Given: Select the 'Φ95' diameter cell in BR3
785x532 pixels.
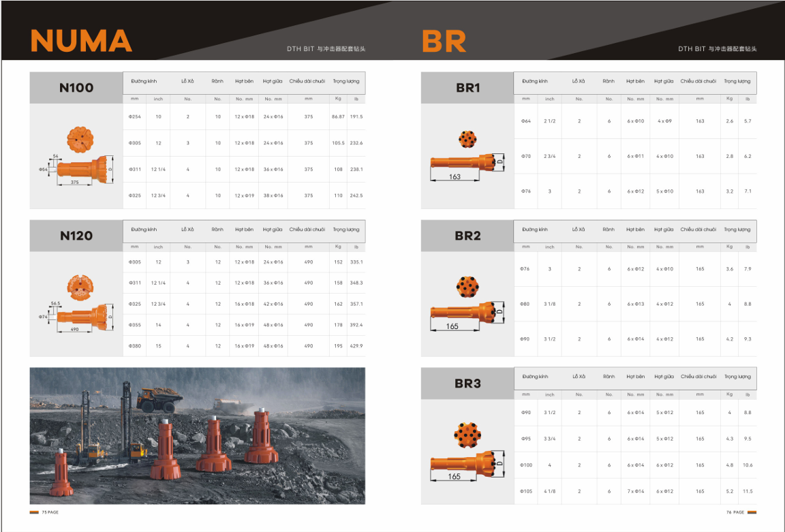Looking at the screenshot, I should (525, 439).
